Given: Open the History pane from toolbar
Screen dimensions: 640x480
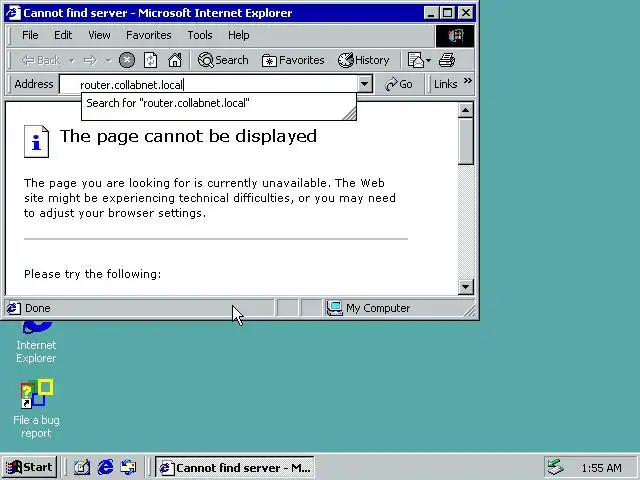Looking at the screenshot, I should 363,60.
